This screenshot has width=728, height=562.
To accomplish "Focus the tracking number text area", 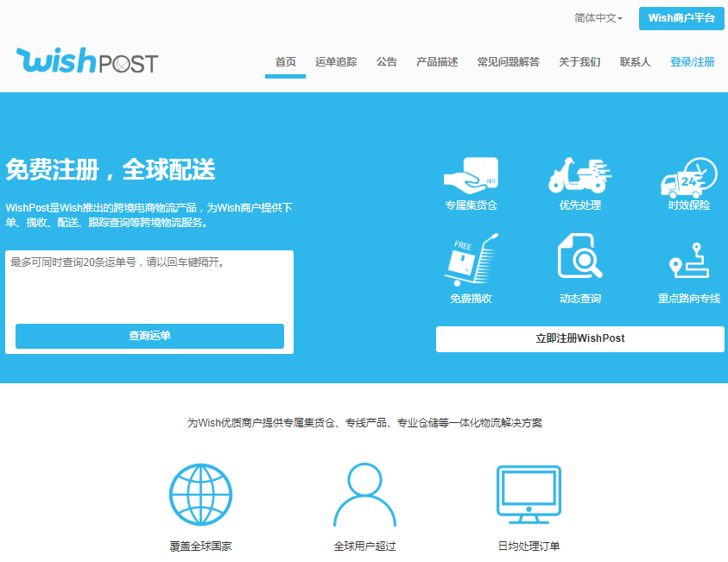I will pyautogui.click(x=149, y=286).
